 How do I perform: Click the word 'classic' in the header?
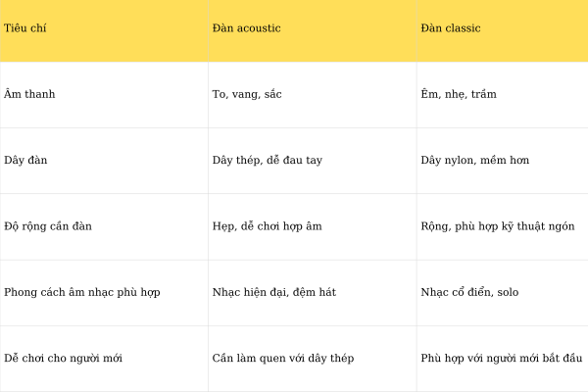463,28
